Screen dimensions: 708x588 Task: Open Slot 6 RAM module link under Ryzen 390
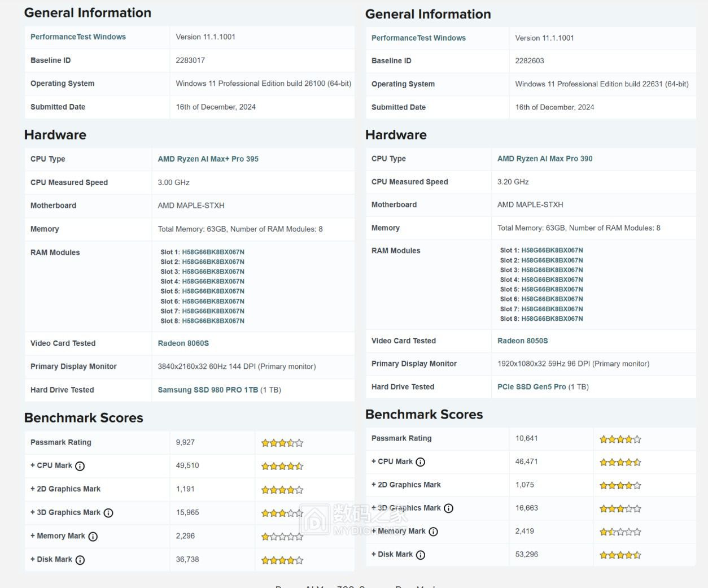click(x=552, y=299)
